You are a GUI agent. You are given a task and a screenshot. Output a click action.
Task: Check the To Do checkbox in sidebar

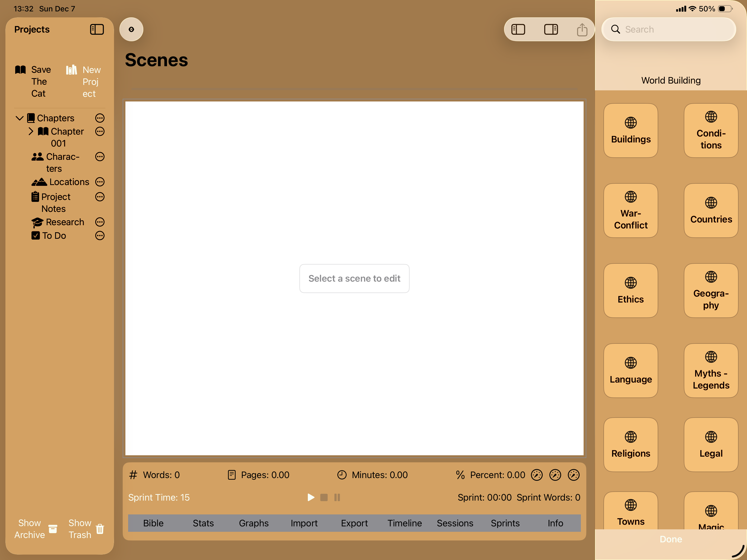pyautogui.click(x=36, y=236)
